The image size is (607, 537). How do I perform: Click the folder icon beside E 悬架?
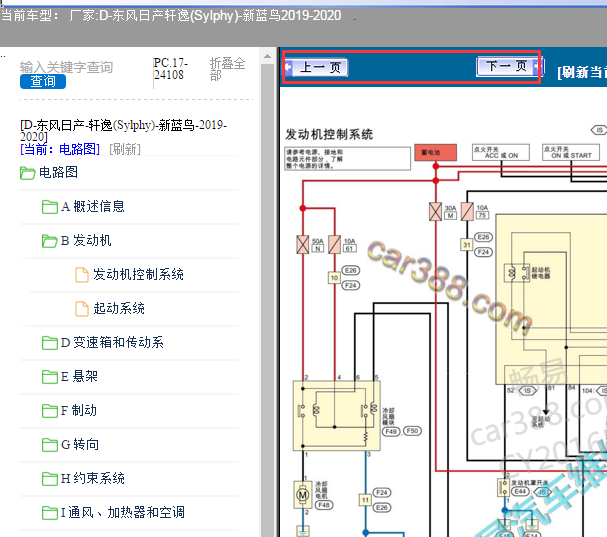tap(50, 377)
